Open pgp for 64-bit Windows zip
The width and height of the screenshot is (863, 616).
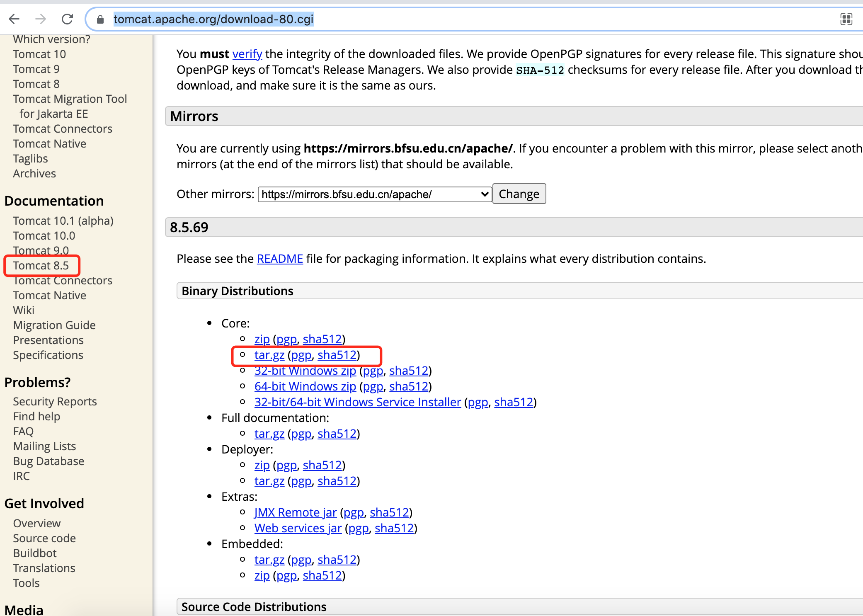click(373, 386)
